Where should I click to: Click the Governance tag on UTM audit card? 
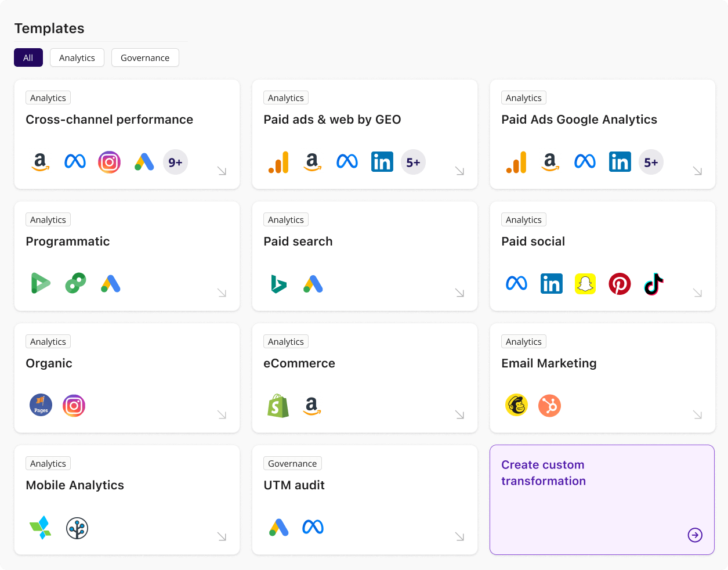click(292, 464)
